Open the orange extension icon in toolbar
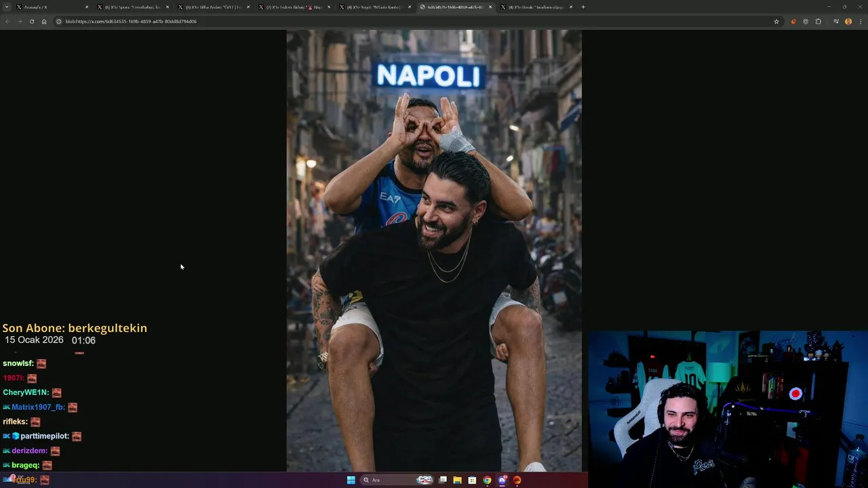The width and height of the screenshot is (868, 488). click(x=793, y=21)
